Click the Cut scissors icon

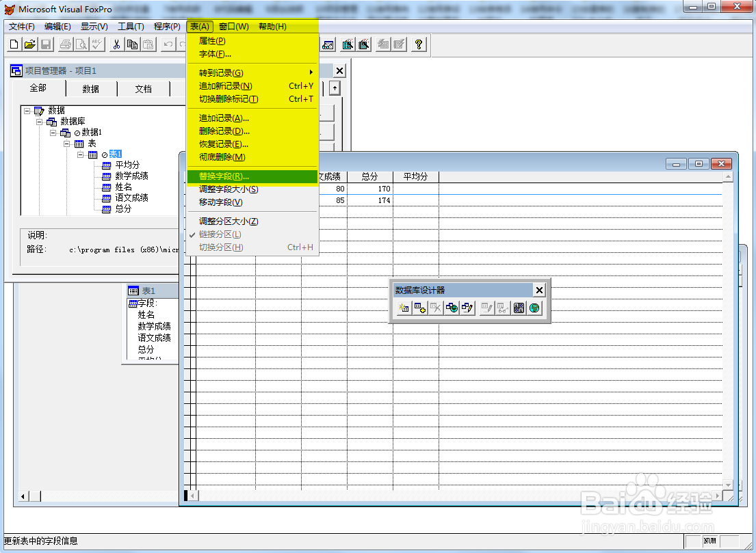coord(116,44)
